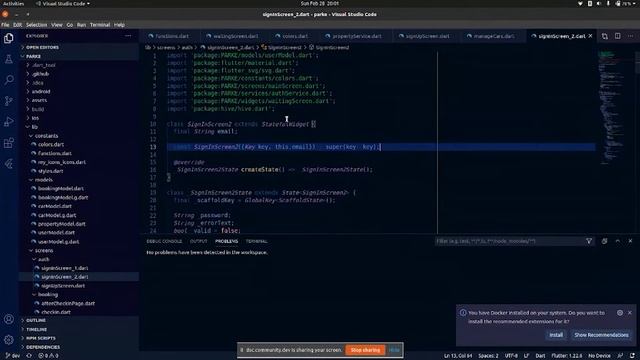The height and width of the screenshot is (360, 640).
Task: Click the Stop sharing button
Action: pos(365,350)
